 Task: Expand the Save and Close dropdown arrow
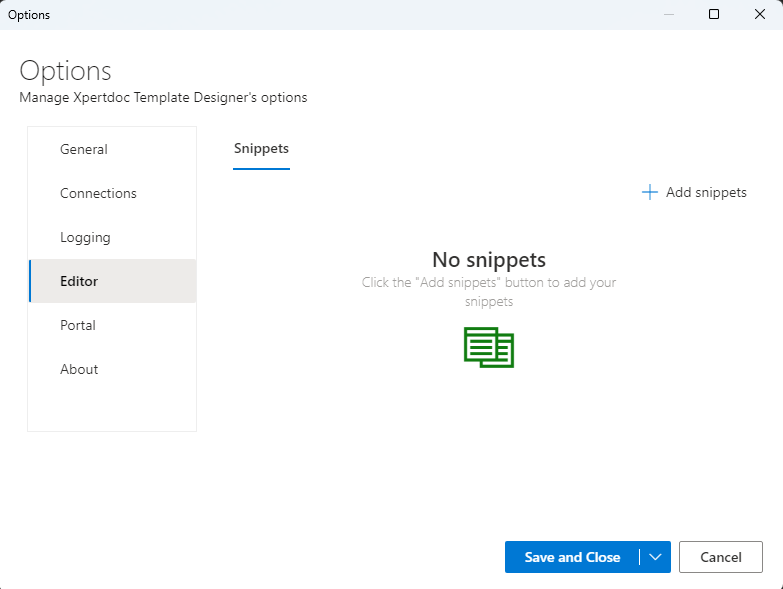click(x=655, y=557)
